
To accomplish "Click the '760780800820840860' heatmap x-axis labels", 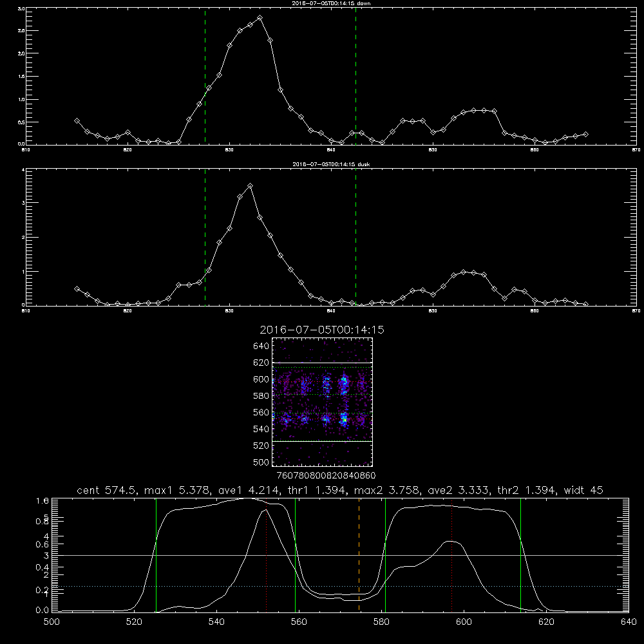I will click(327, 475).
